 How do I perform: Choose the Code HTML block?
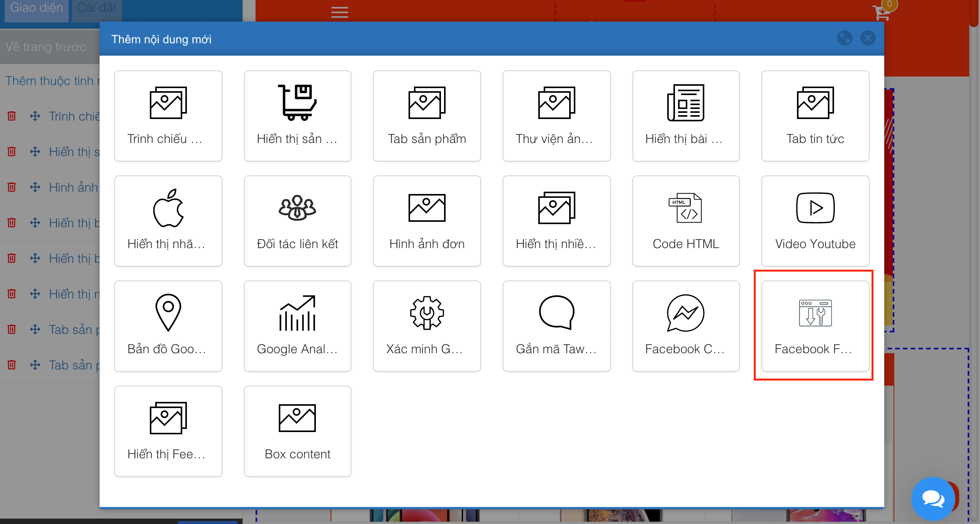[x=686, y=221]
